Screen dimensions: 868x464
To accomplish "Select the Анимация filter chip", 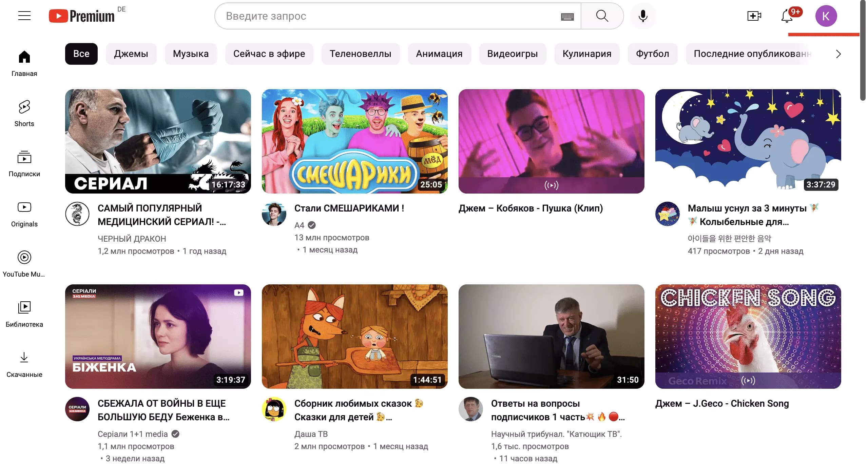I will (439, 54).
